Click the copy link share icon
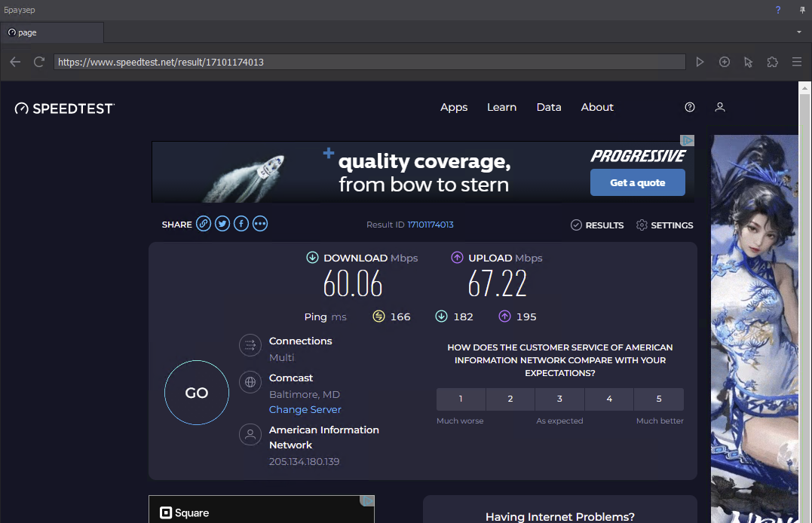 pyautogui.click(x=204, y=224)
